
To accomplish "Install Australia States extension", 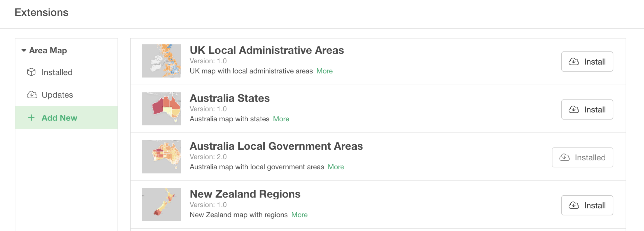I will point(587,109).
